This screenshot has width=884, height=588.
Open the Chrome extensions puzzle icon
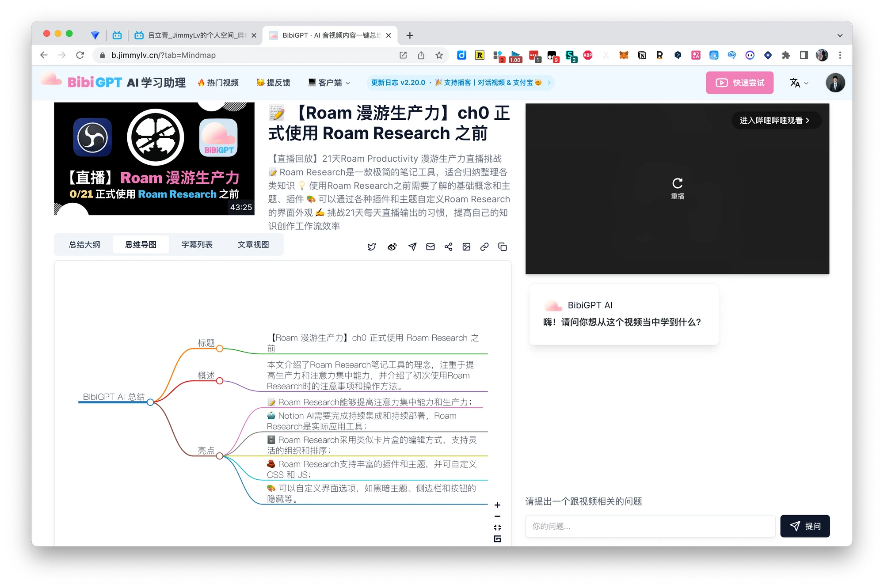785,55
